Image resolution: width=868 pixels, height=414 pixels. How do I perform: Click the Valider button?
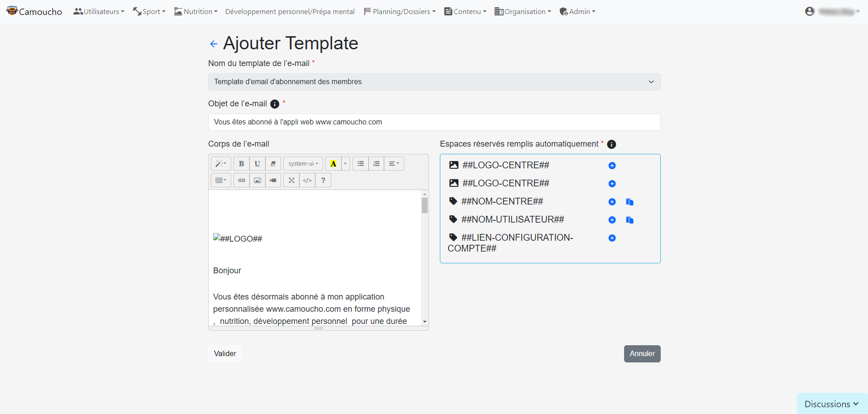coord(225,353)
